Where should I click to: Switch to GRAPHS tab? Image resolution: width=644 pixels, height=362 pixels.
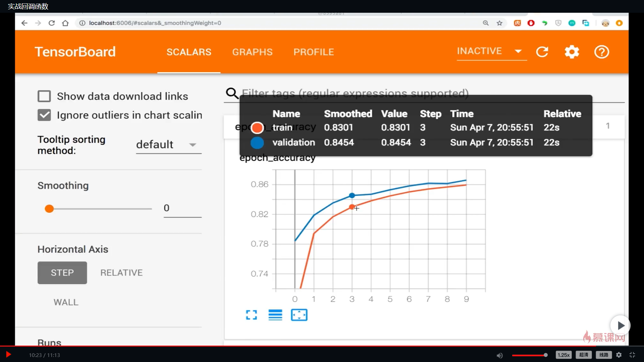(252, 52)
